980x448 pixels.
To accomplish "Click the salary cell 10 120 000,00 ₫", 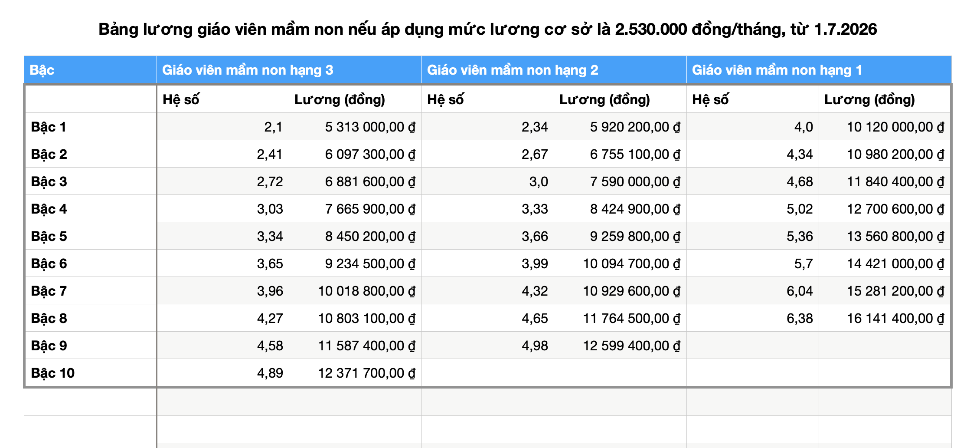I will [885, 127].
